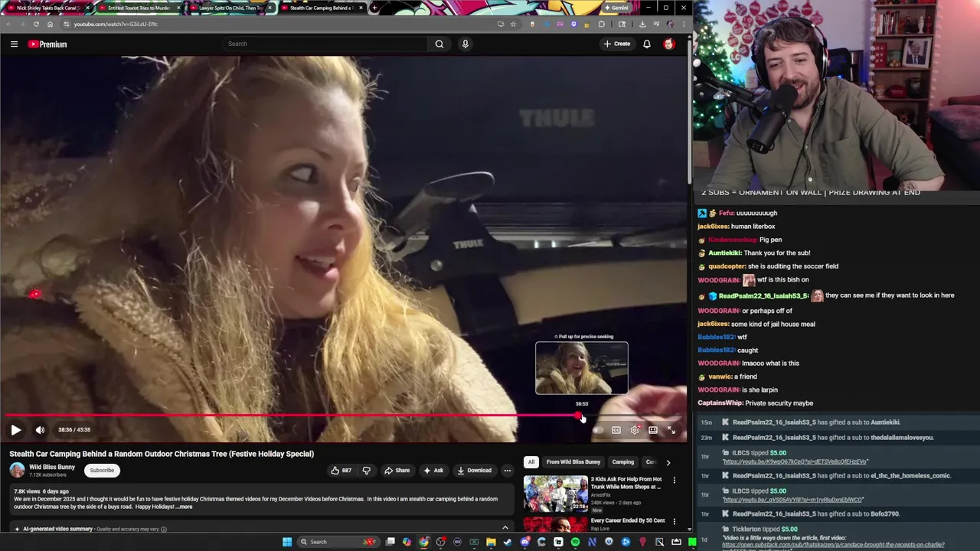This screenshot has height=551, width=980.
Task: Enter fullscreen video mode
Action: click(671, 430)
